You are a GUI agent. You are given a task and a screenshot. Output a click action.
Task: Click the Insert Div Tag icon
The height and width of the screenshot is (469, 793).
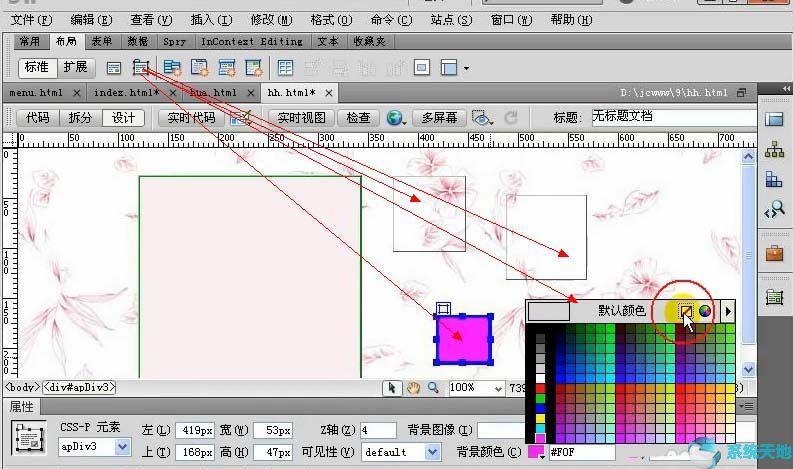[x=114, y=68]
